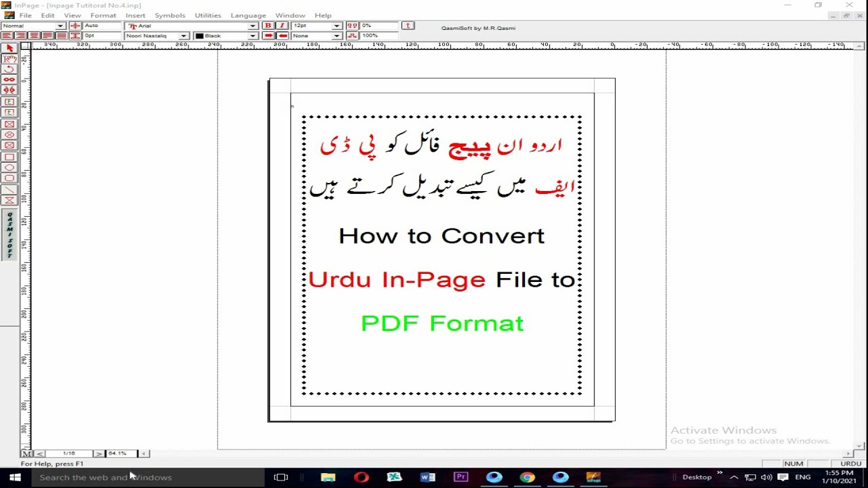Screen dimensions: 868x488
Task: Select the hourglass-shaped tool in toolbox
Action: click(9, 200)
